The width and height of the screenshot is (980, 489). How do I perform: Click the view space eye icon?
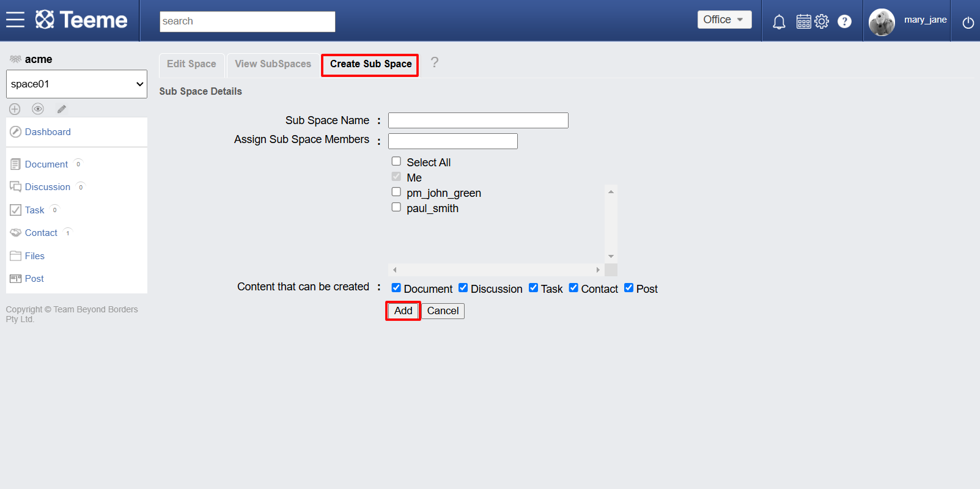38,109
